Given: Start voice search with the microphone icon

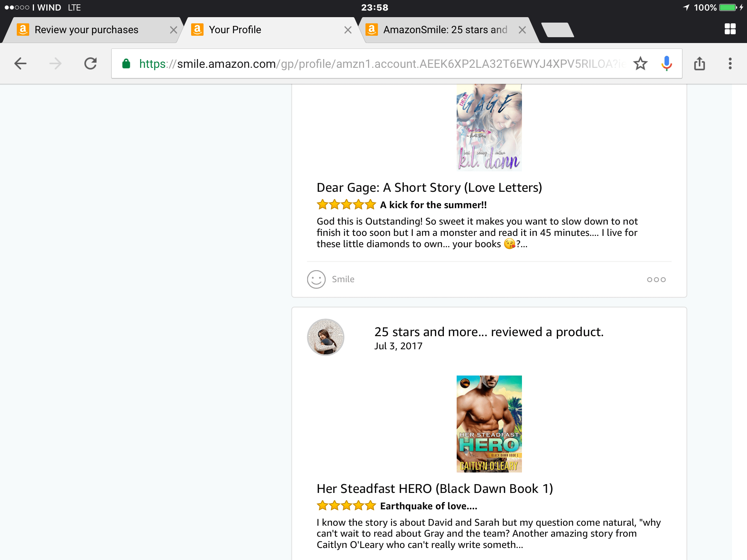Looking at the screenshot, I should click(666, 63).
